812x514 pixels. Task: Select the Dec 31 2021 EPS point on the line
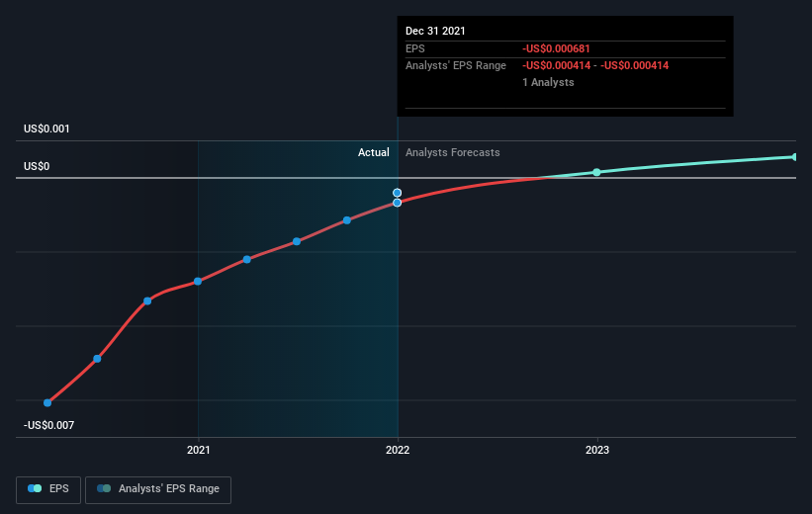[398, 203]
